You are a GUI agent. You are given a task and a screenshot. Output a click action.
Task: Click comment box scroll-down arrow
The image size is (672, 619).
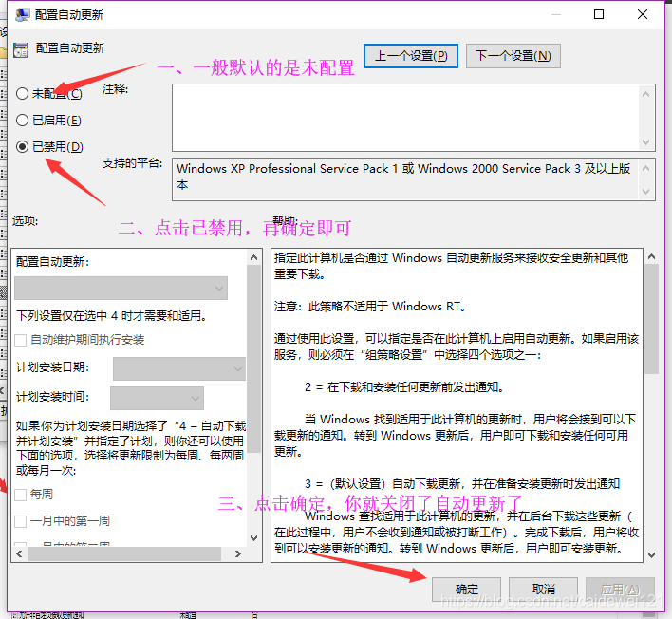[645, 141]
